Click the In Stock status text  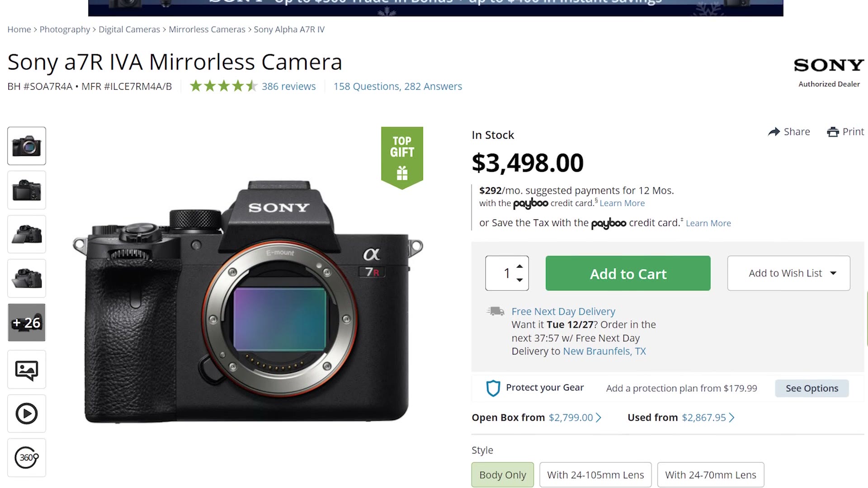point(493,135)
